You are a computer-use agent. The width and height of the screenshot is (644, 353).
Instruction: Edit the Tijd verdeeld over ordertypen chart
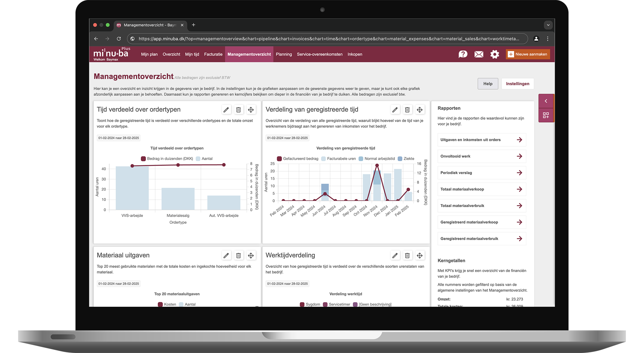226,110
